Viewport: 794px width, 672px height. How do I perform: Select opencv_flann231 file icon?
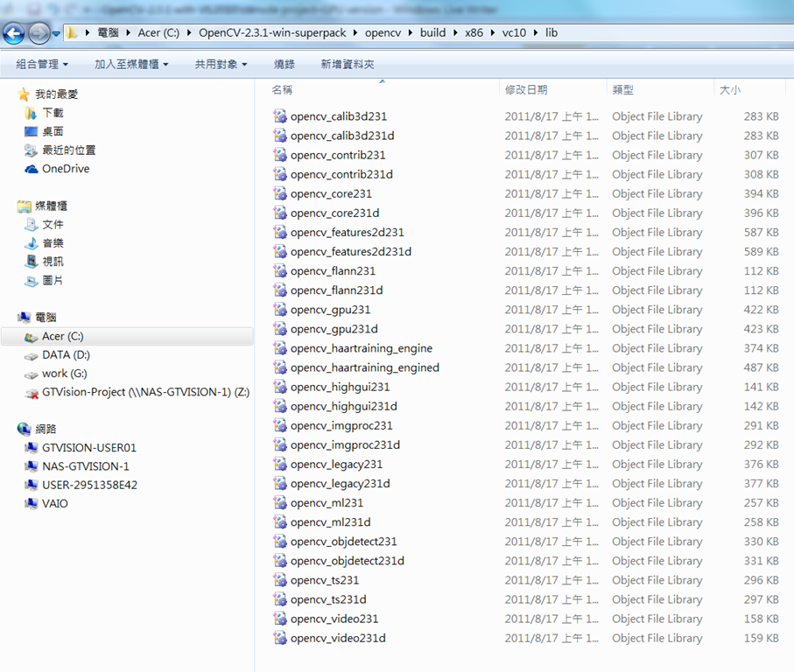coord(280,270)
